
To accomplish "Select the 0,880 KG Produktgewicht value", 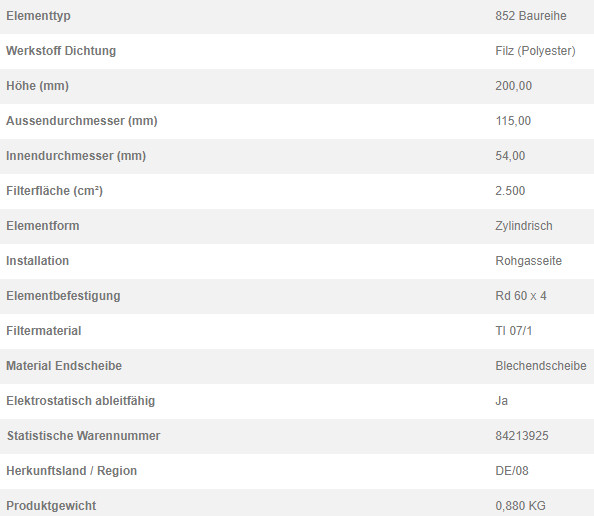I will pos(520,506).
